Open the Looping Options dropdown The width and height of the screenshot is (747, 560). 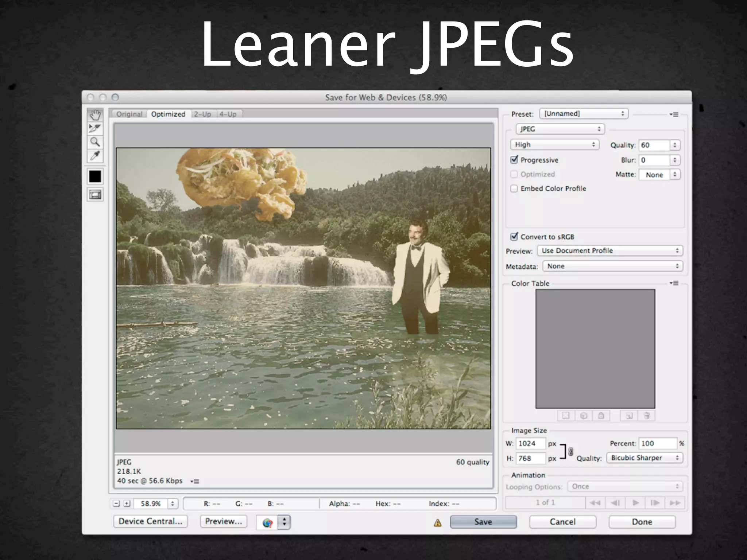[625, 486]
